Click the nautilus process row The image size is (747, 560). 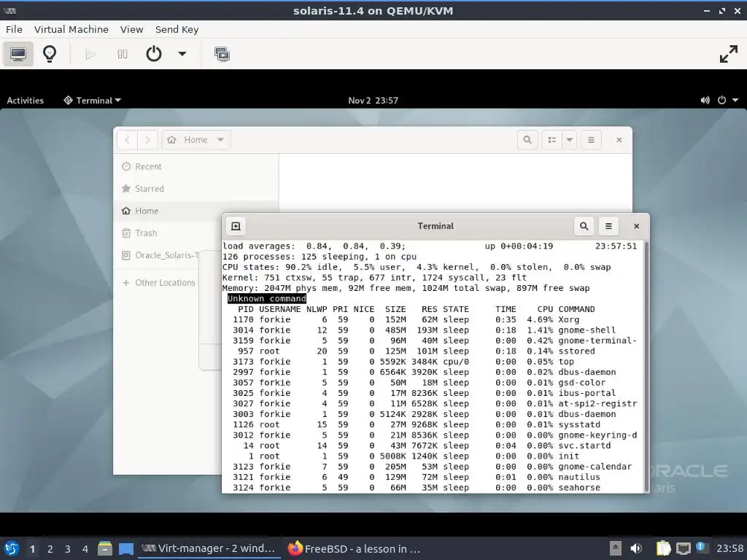coord(429,477)
